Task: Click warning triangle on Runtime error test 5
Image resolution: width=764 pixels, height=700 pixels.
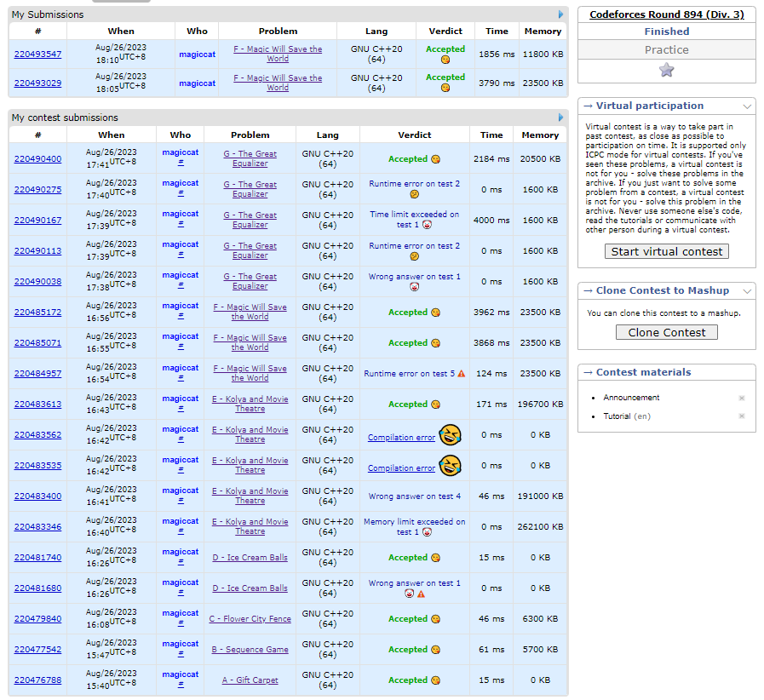Action: click(462, 374)
